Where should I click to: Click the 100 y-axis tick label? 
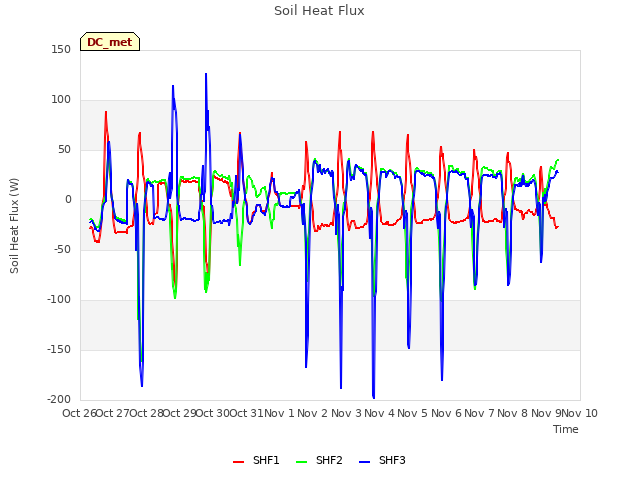coord(61,100)
